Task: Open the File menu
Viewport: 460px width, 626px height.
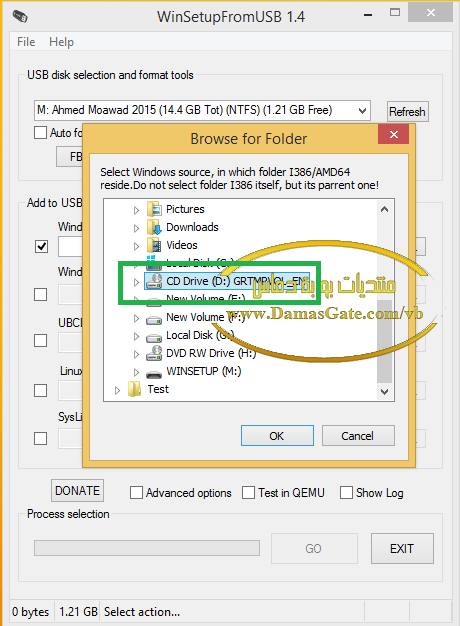Action: [26, 42]
